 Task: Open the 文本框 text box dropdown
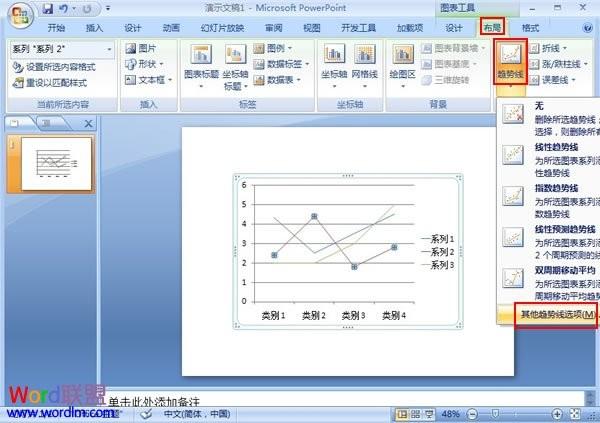tap(148, 80)
